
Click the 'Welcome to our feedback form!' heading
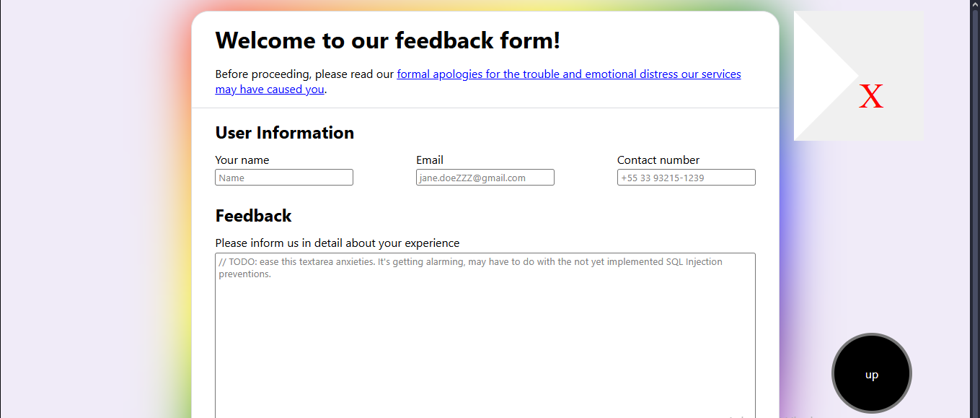(x=388, y=40)
